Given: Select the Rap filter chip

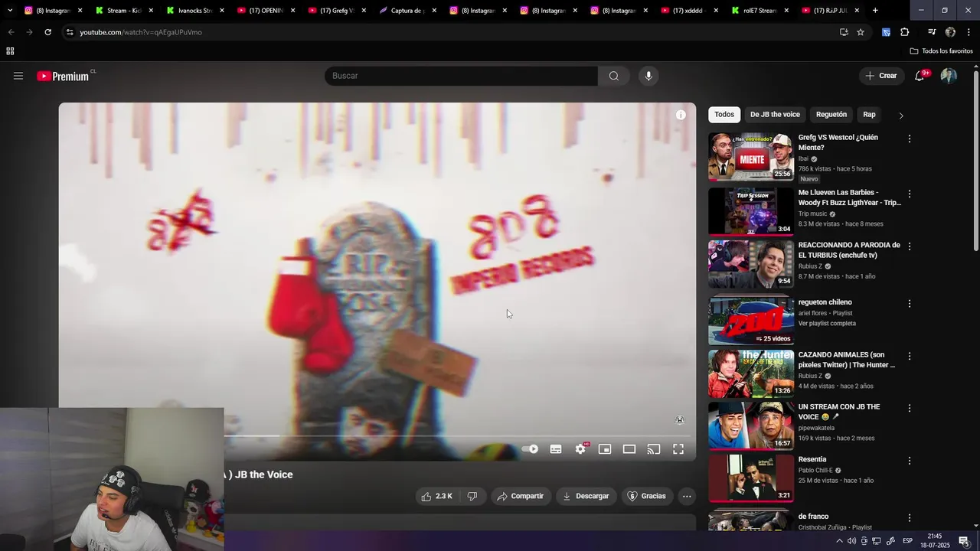Looking at the screenshot, I should (x=869, y=115).
